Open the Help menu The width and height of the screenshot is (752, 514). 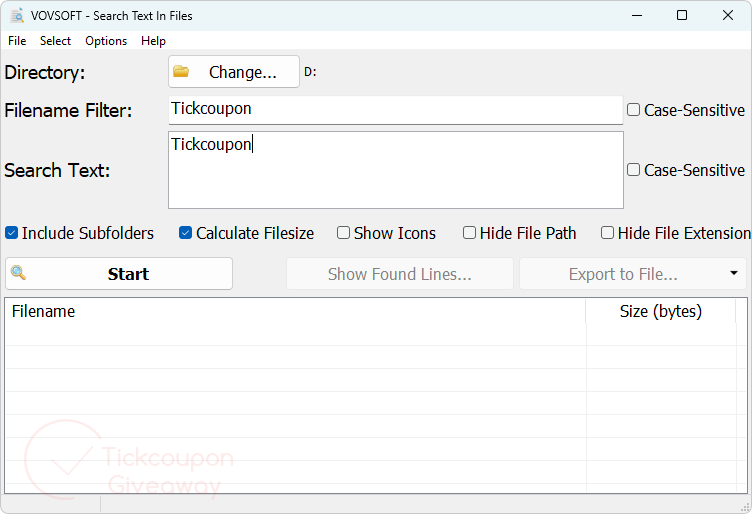click(153, 41)
